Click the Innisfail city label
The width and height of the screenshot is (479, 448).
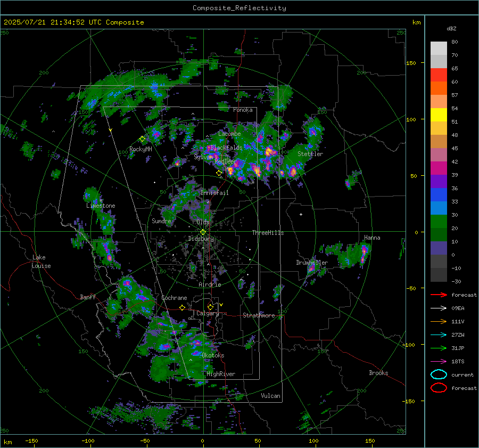click(214, 193)
